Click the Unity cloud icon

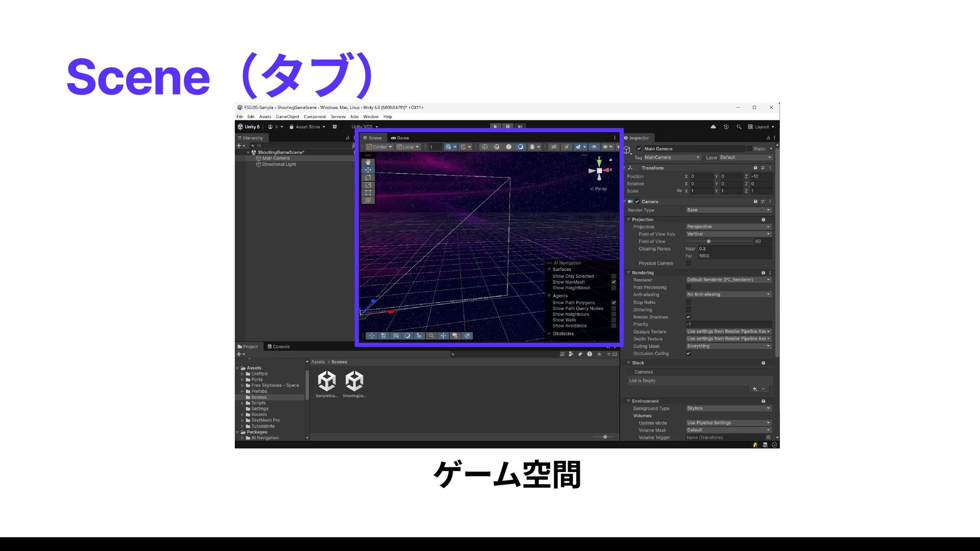point(713,127)
